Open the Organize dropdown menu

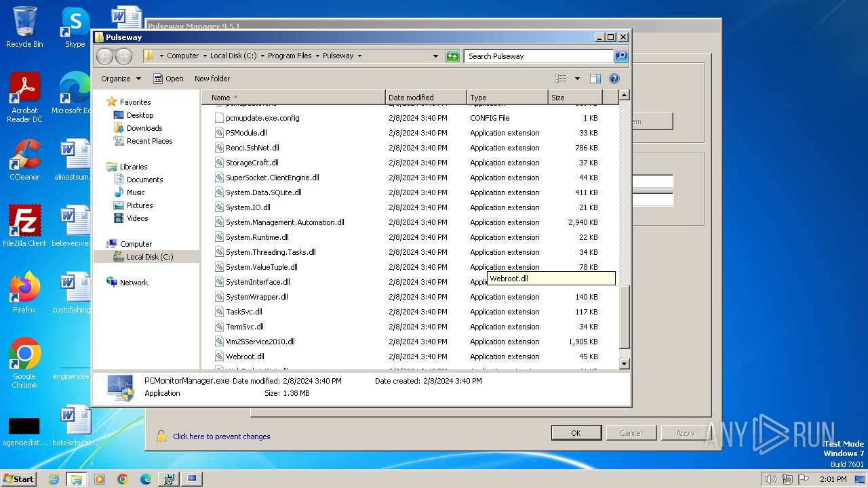click(x=121, y=79)
